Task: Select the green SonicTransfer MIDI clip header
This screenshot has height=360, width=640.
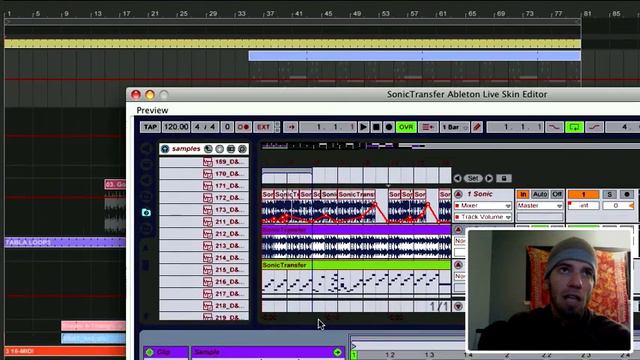Action: click(x=356, y=265)
